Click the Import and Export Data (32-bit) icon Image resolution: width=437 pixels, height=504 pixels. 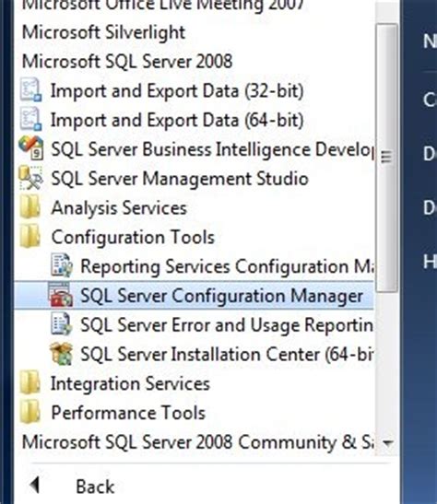pyautogui.click(x=30, y=90)
